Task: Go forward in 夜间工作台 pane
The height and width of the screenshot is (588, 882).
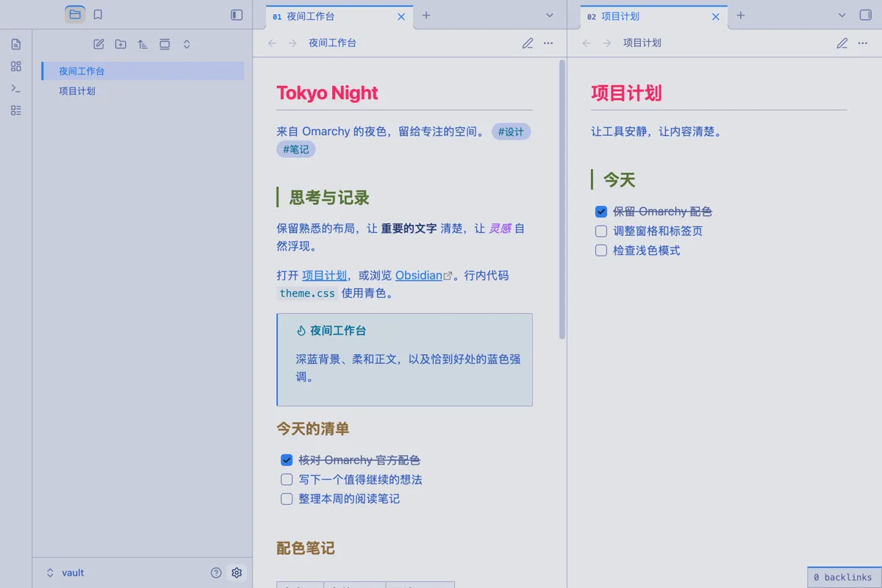Action: pos(293,43)
